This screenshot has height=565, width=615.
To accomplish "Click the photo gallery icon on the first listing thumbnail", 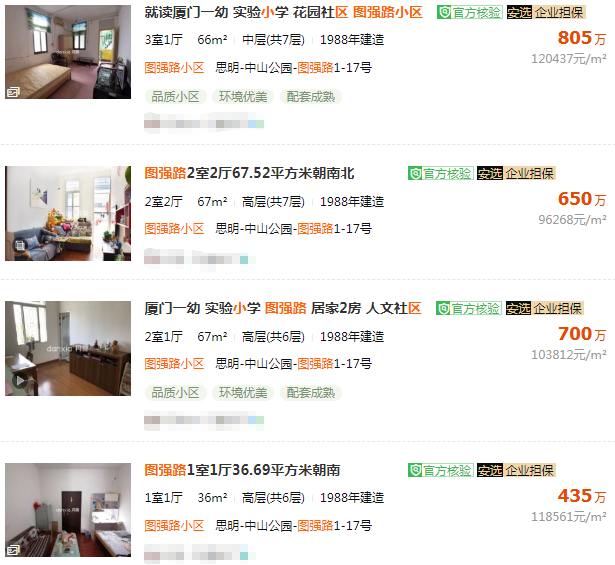I will tap(13, 92).
